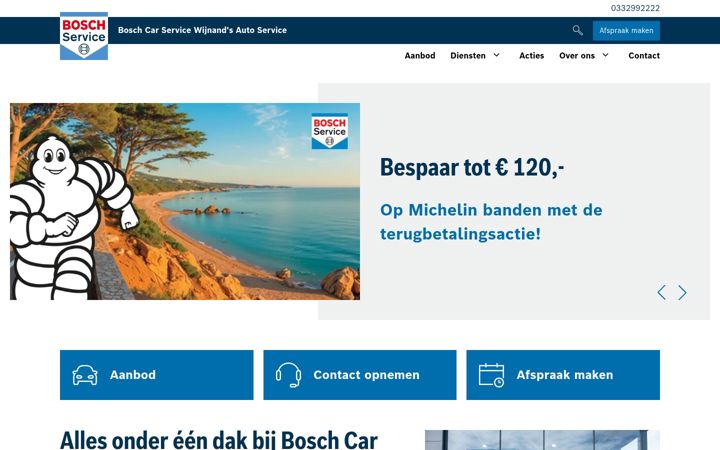Go to previous slide with left arrow

pos(661,292)
